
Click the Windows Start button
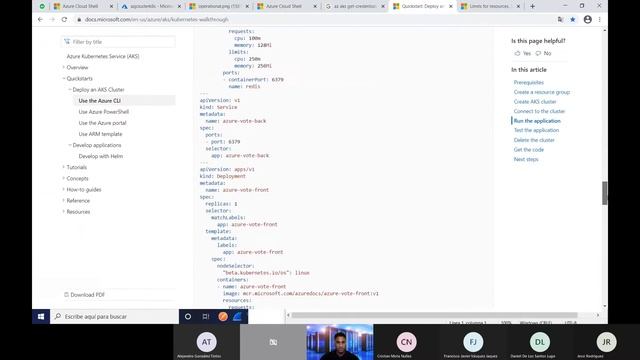(x=41, y=316)
